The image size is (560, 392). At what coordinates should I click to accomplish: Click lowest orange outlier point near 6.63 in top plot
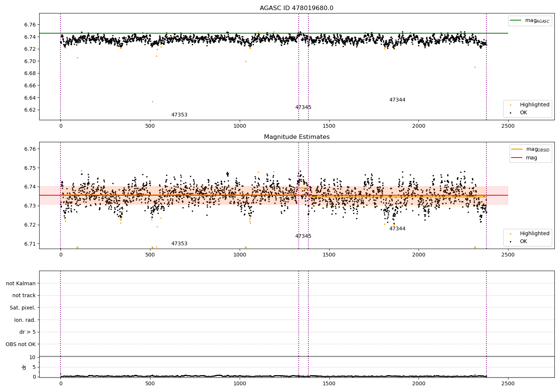click(152, 102)
